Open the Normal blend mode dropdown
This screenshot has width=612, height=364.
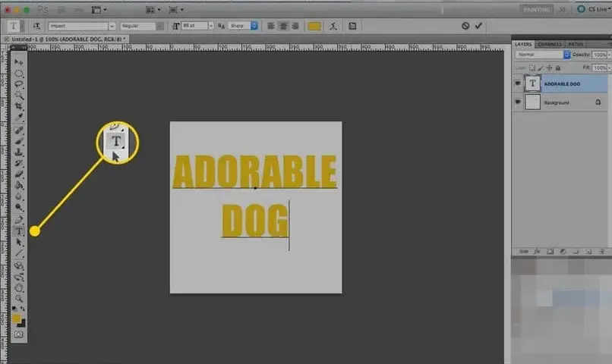[566, 55]
